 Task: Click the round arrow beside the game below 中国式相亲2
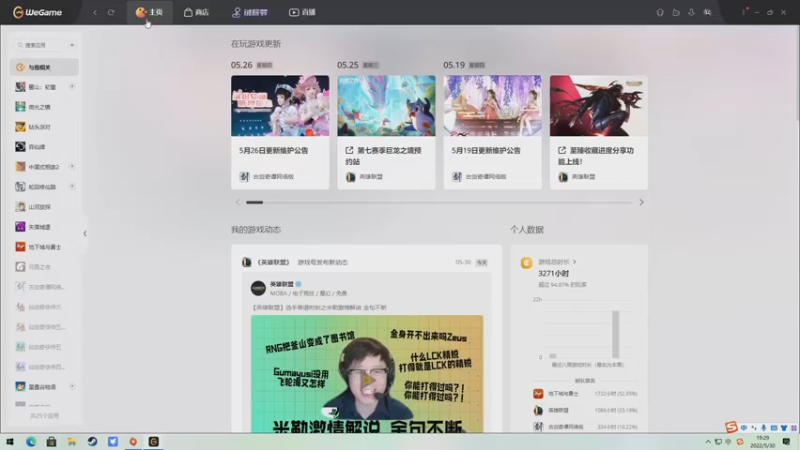[x=72, y=186]
